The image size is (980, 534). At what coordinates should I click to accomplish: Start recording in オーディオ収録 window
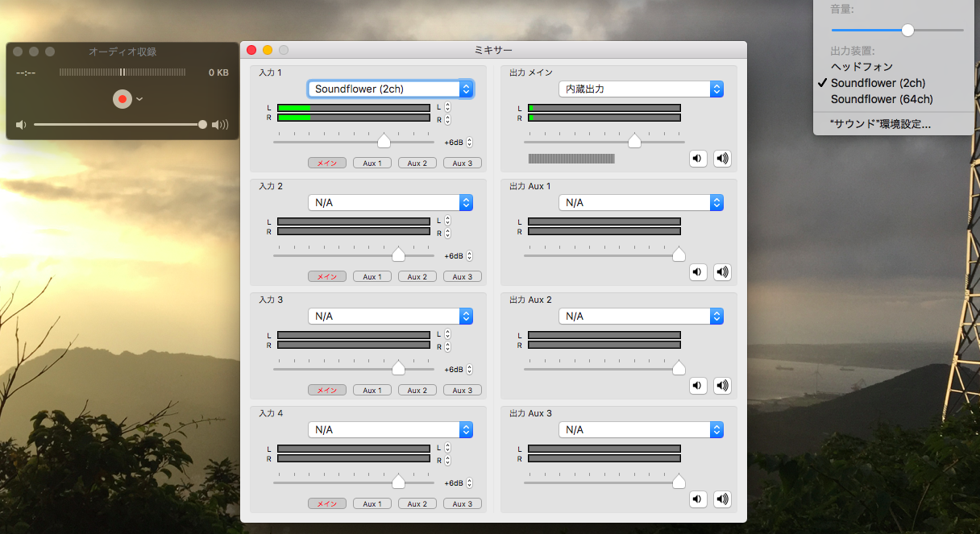tap(122, 99)
